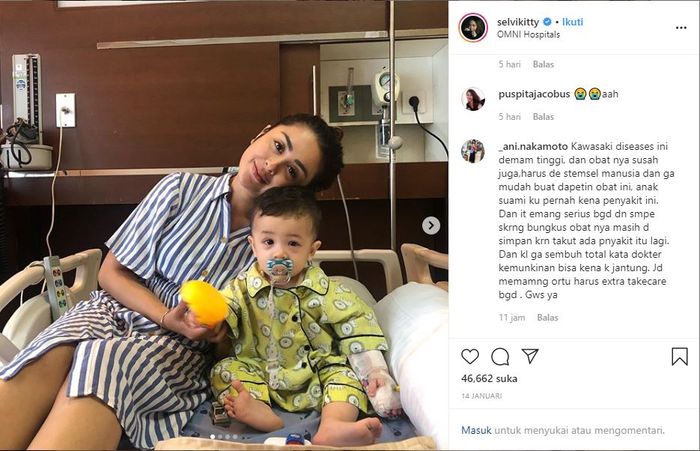
Task: Save the post with the bookmark icon
Action: coord(679,356)
